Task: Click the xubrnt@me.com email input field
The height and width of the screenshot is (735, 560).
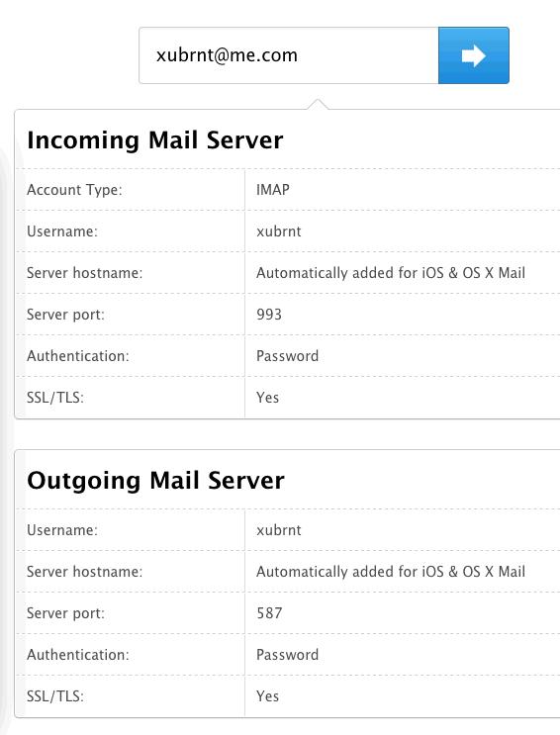Action: [x=289, y=55]
